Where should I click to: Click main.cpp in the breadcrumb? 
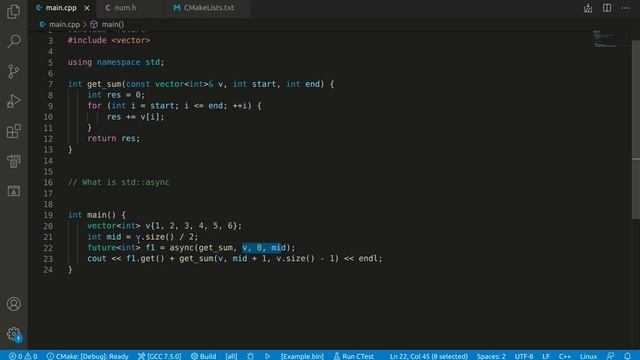64,24
